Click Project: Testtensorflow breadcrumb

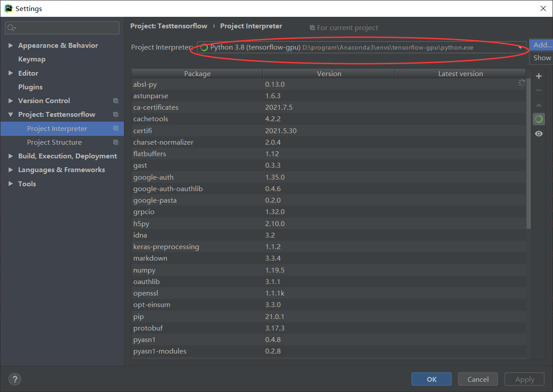(x=169, y=26)
